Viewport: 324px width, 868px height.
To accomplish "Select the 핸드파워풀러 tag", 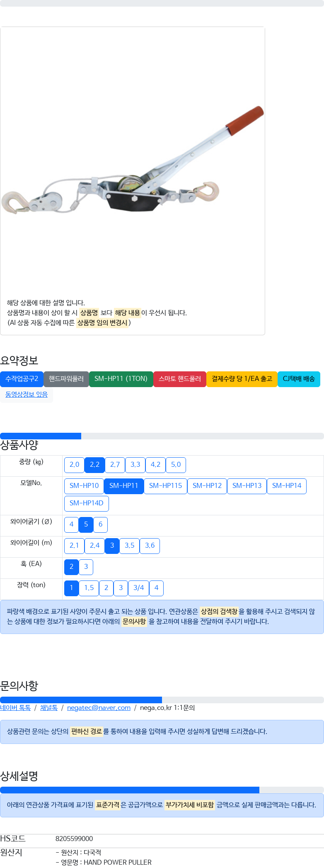I will [66, 379].
